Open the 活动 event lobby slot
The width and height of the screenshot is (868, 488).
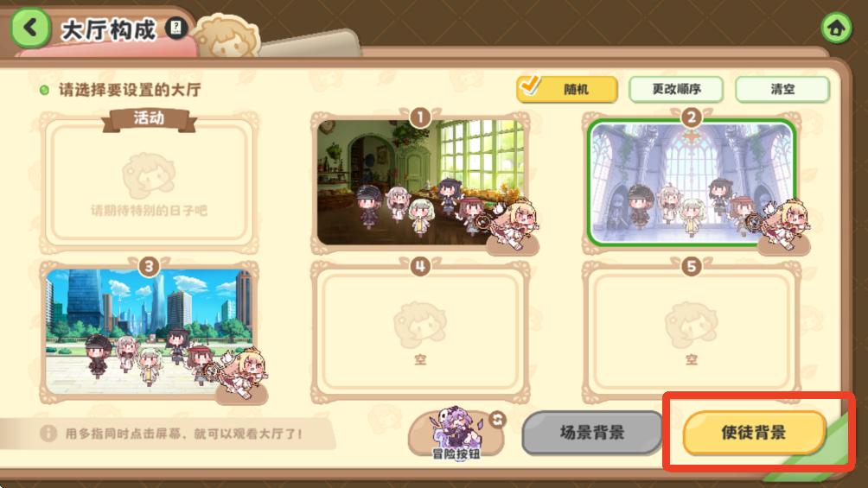pyautogui.click(x=149, y=182)
